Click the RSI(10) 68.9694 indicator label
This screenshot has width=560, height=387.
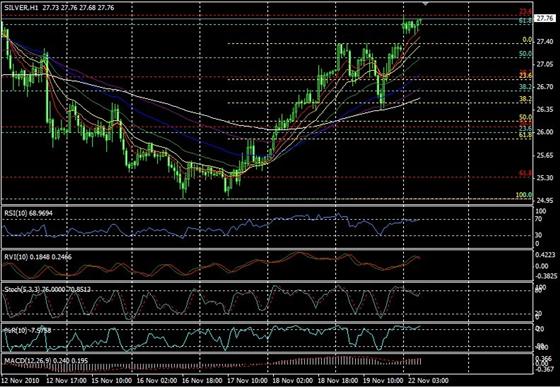[x=28, y=213]
